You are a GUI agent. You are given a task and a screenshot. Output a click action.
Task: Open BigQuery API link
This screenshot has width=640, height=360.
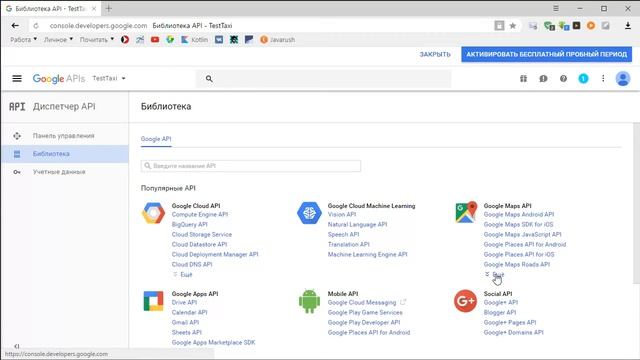tap(189, 224)
